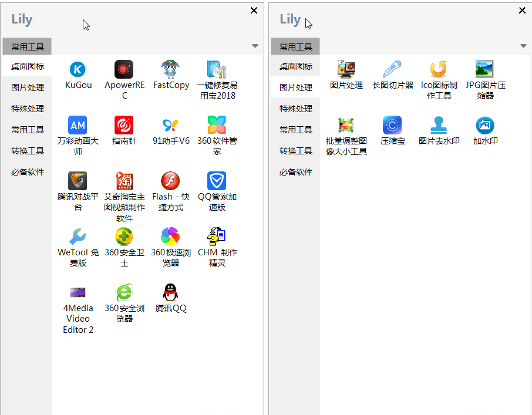Switch to 桌面图标 in left window sidebar
Image resolution: width=532 pixels, height=415 pixels.
(x=27, y=66)
